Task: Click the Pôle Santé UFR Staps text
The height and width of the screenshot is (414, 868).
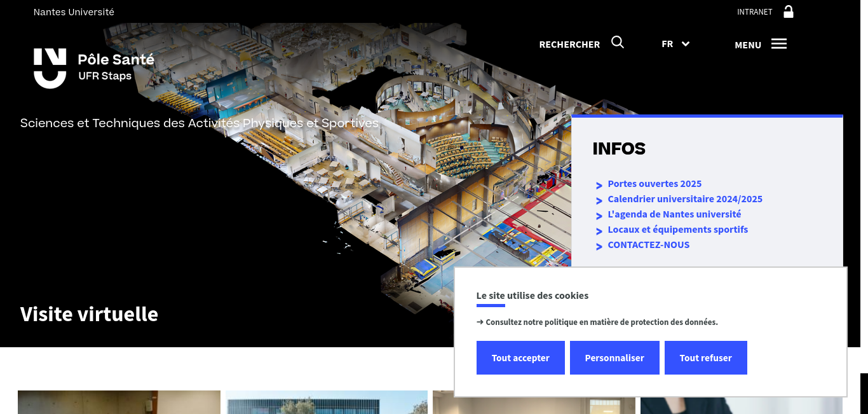Action: click(116, 67)
